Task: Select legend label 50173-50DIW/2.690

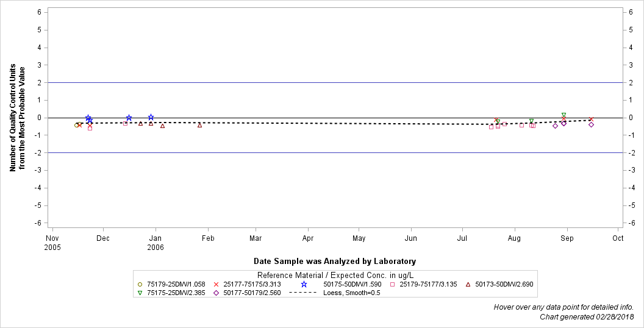Action: click(x=504, y=284)
